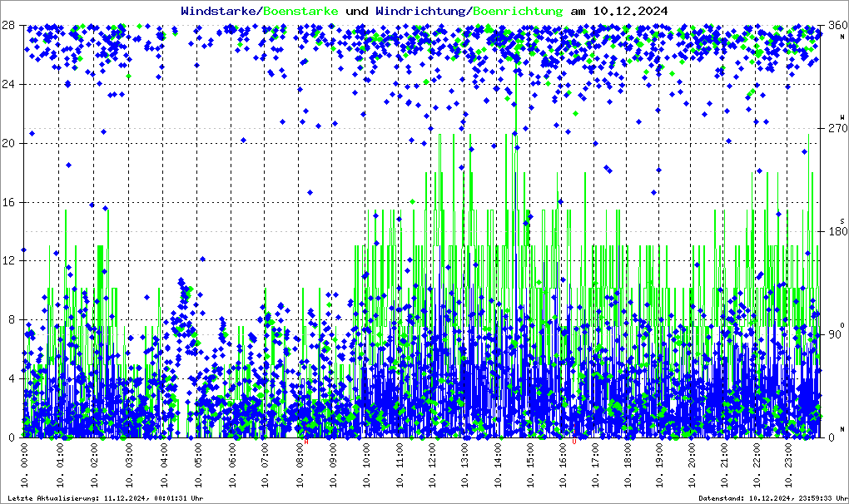Click the '270' direction axis label
Viewport: 849px width, 504px height.
point(838,129)
